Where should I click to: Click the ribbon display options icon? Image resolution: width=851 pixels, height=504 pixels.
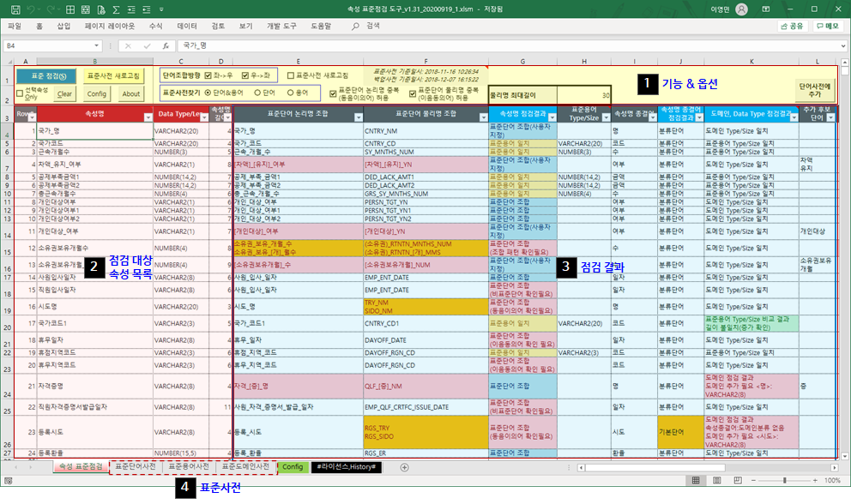tap(766, 9)
